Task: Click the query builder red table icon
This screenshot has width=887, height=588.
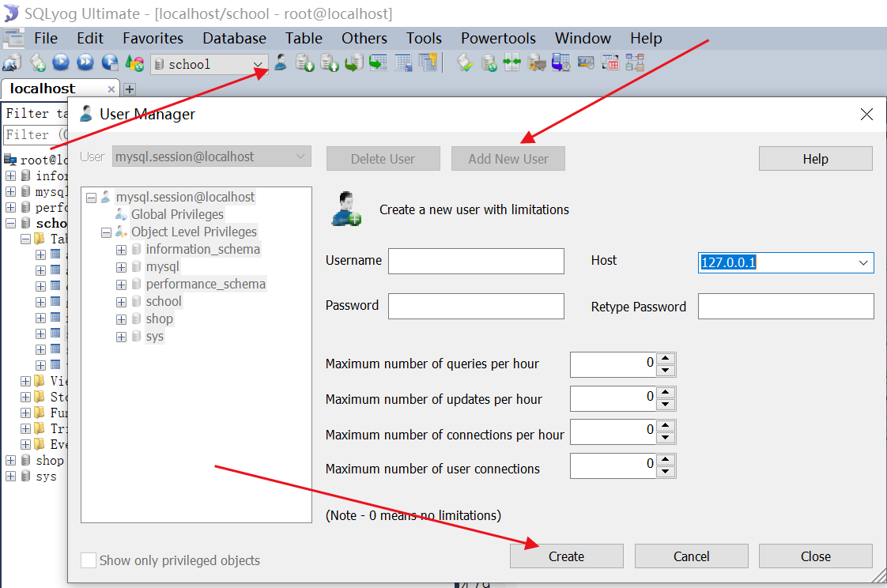Action: pyautogui.click(x=610, y=62)
